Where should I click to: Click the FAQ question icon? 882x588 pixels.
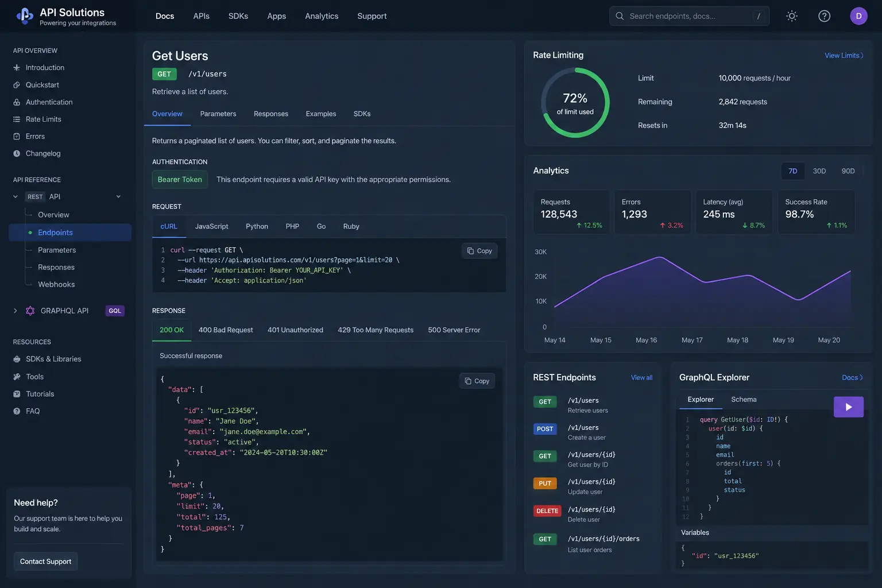pyautogui.click(x=17, y=411)
